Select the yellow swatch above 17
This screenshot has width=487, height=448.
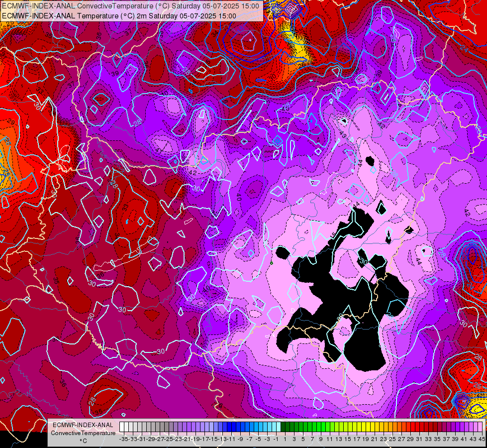coord(354,427)
